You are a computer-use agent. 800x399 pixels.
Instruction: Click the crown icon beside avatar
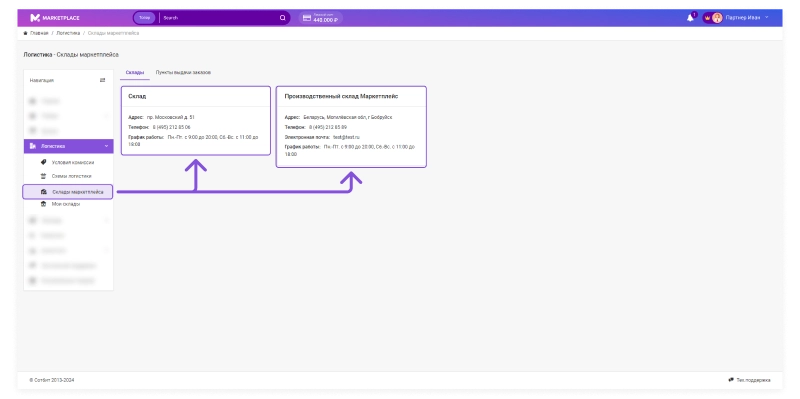[x=707, y=18]
